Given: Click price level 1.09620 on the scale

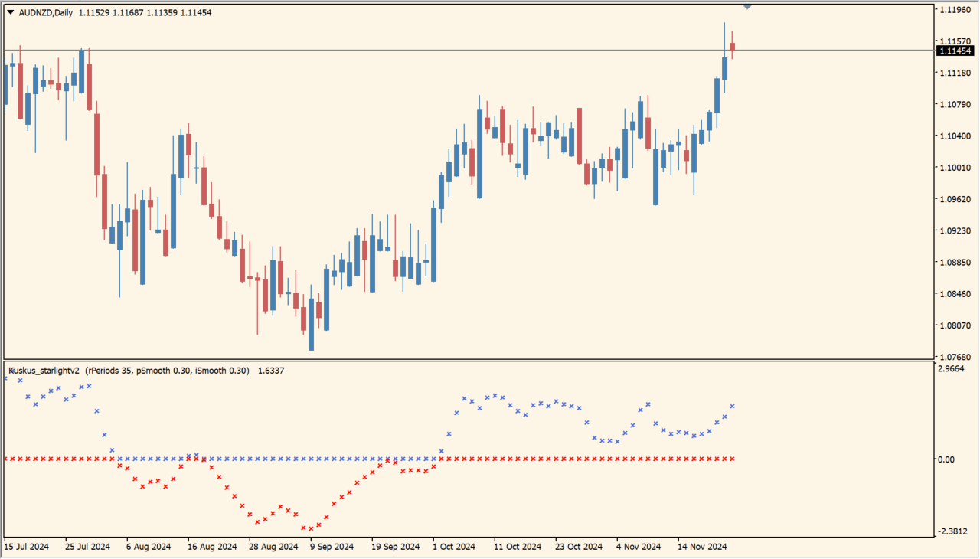Looking at the screenshot, I should 956,199.
